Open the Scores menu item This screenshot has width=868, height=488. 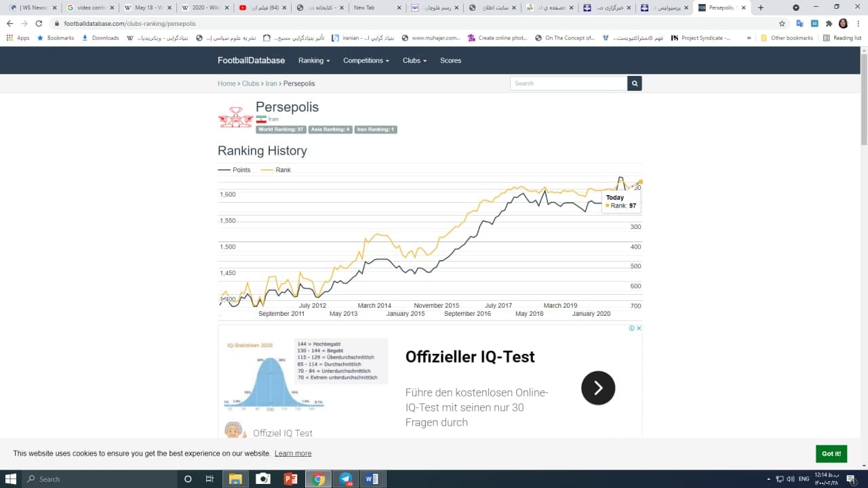click(x=450, y=60)
